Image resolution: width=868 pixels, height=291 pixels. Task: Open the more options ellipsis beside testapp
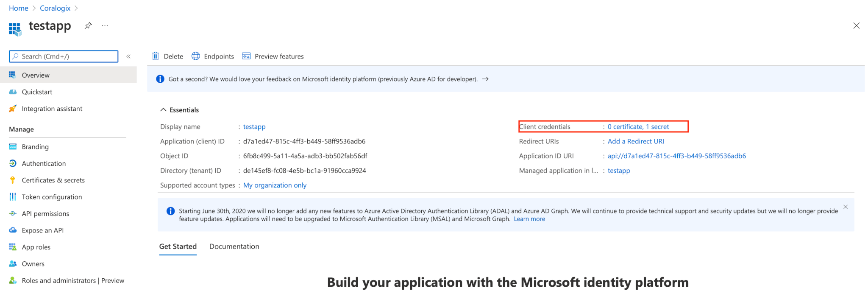point(105,26)
